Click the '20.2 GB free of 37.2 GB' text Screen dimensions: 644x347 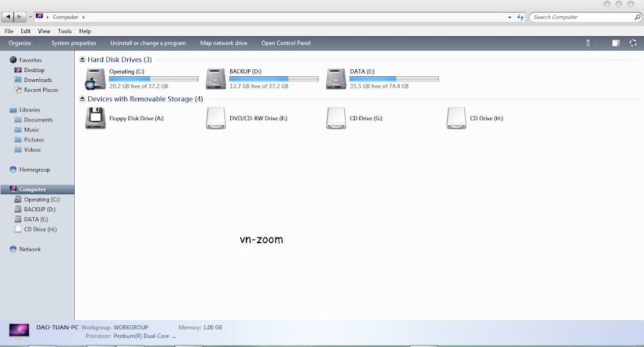[x=138, y=86]
